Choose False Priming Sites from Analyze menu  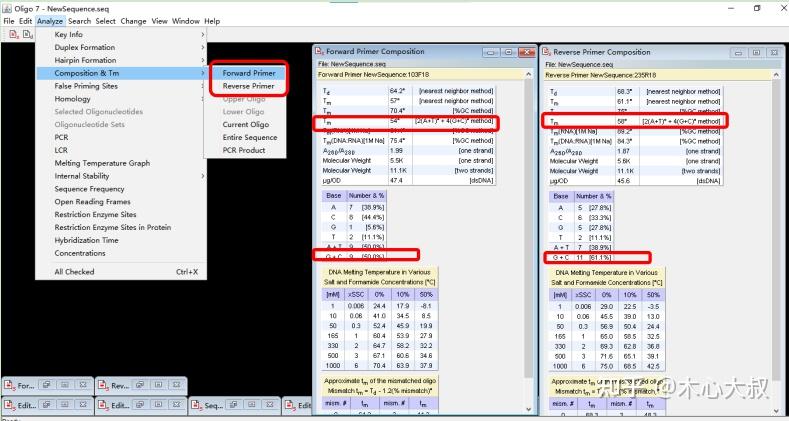121,86
